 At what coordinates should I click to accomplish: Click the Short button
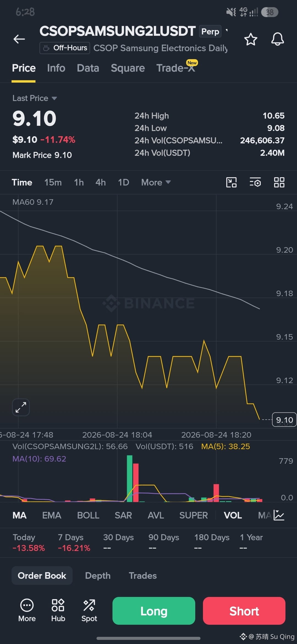(244, 611)
